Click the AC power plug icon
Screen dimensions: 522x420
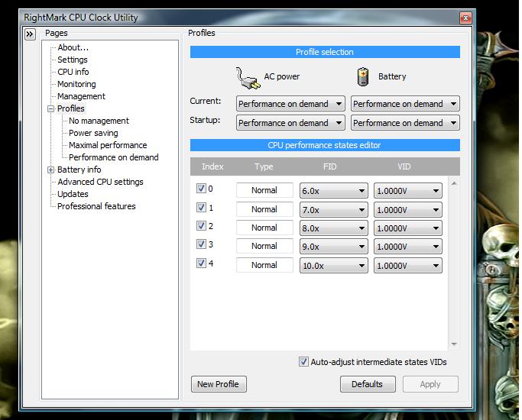(x=248, y=79)
